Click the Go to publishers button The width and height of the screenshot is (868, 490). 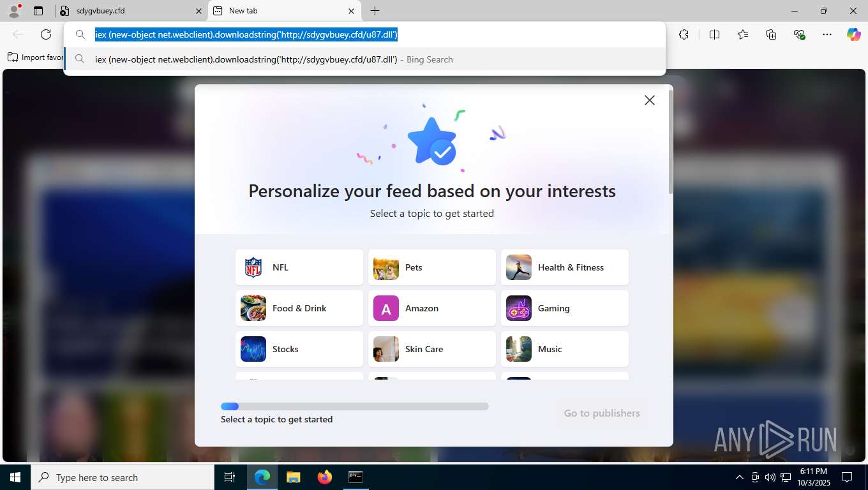point(602,413)
